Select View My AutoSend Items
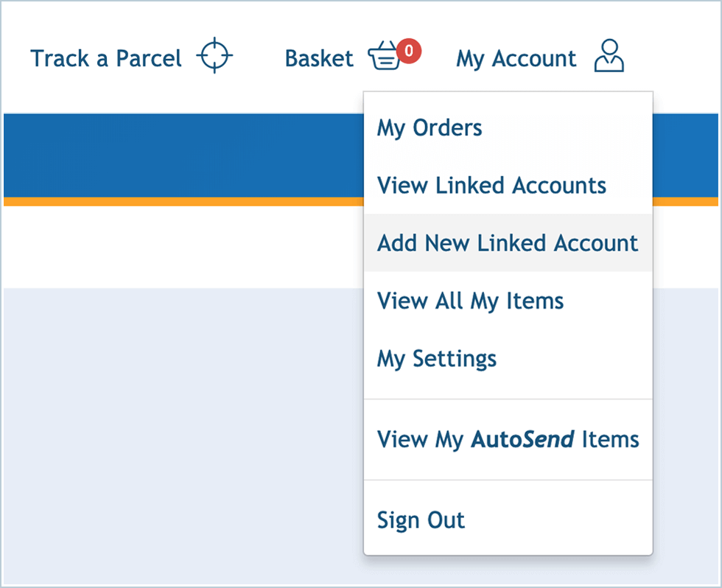722x588 pixels. point(508,440)
